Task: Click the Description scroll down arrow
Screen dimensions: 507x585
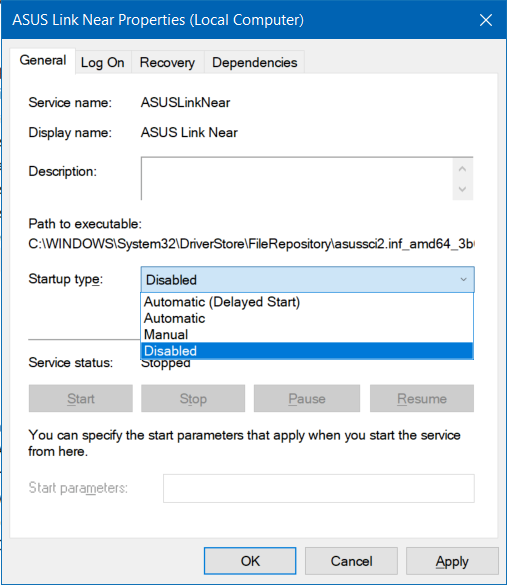Action: click(x=463, y=189)
